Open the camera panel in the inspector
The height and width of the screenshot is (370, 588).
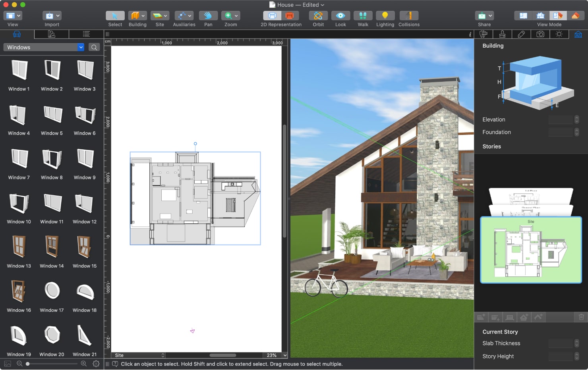(540, 34)
